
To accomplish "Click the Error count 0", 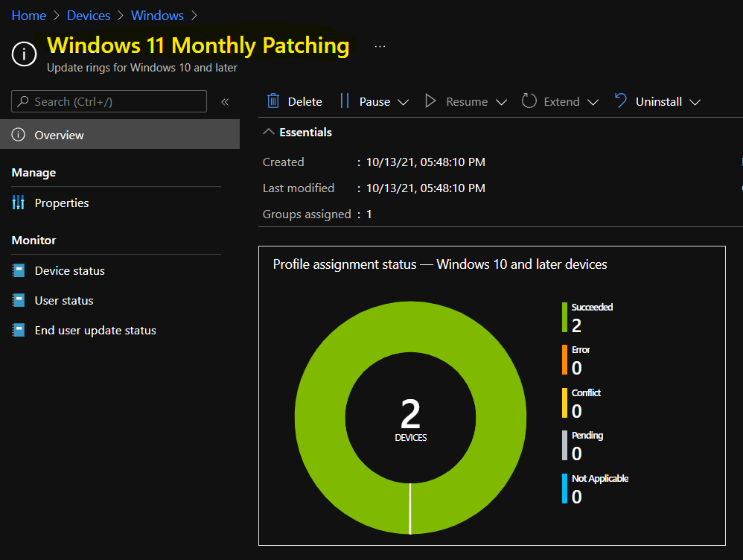I will coord(576,368).
